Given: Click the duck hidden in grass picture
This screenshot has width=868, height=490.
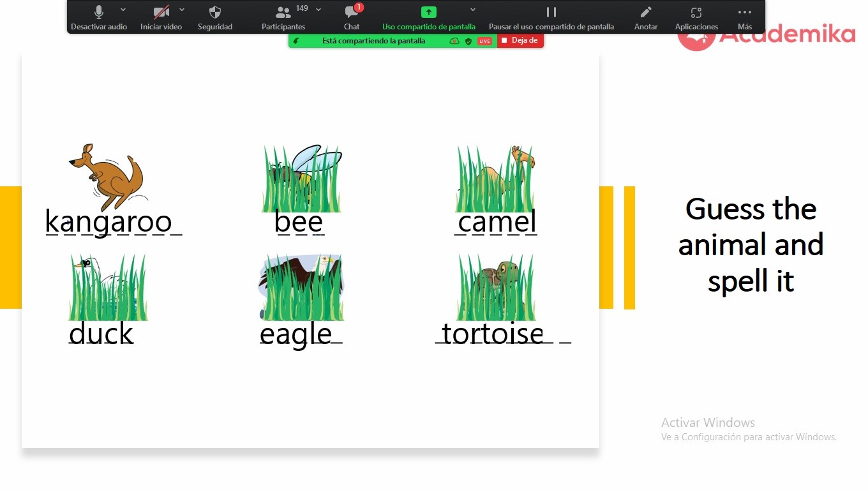Looking at the screenshot, I should pyautogui.click(x=108, y=287).
